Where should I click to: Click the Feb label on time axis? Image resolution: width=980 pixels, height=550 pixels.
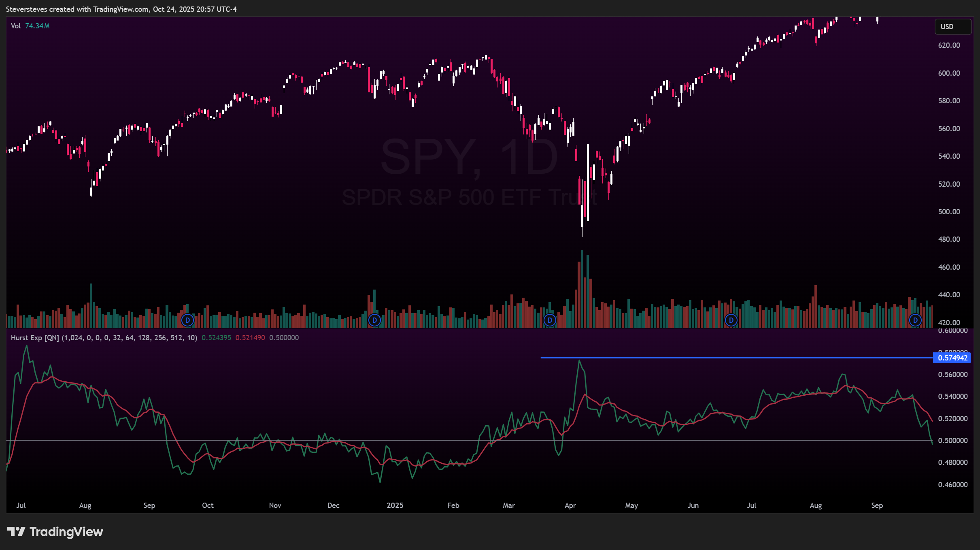453,505
